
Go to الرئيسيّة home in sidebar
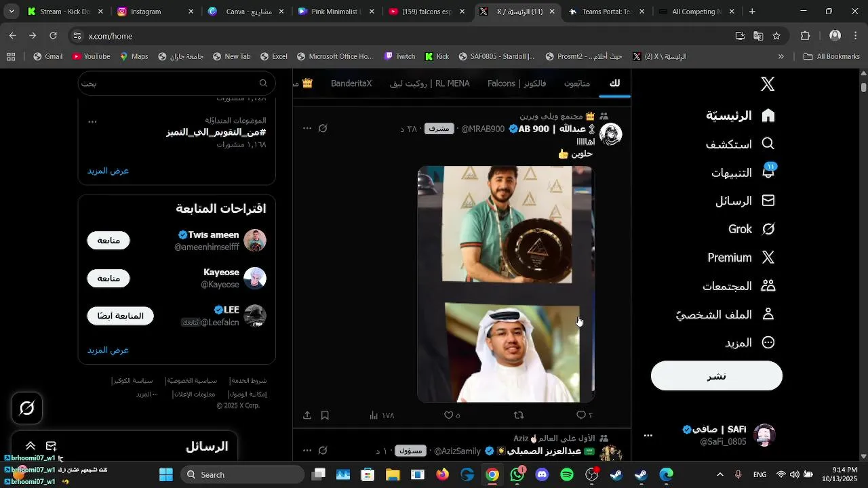coord(741,115)
